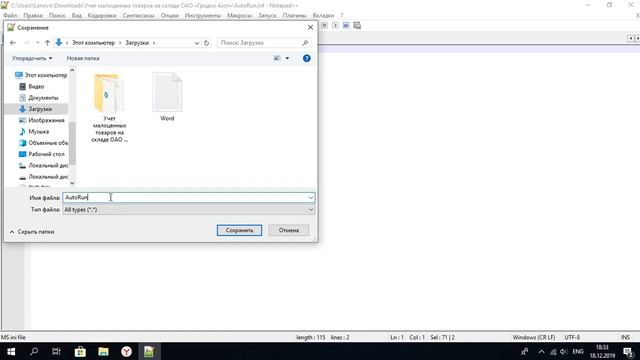This screenshot has height=360, width=640.
Task: Switch to Notepad++ taskbar icon
Action: (149, 351)
